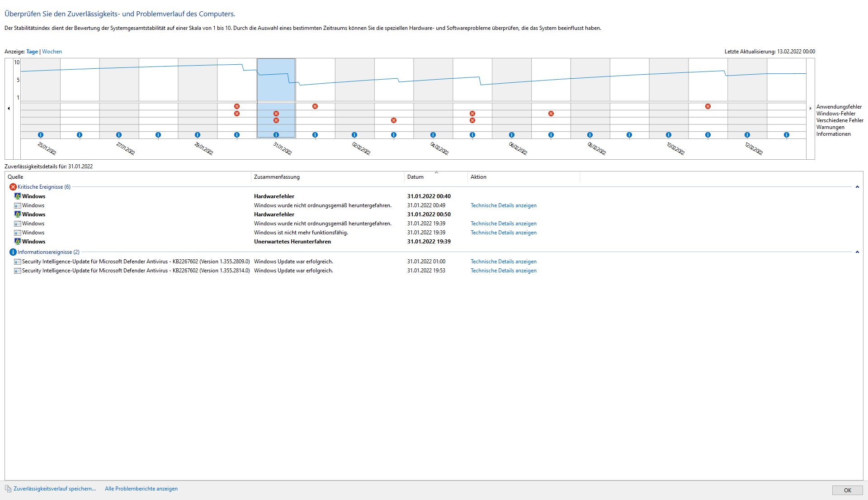Switch the view to Wochen

(52, 52)
